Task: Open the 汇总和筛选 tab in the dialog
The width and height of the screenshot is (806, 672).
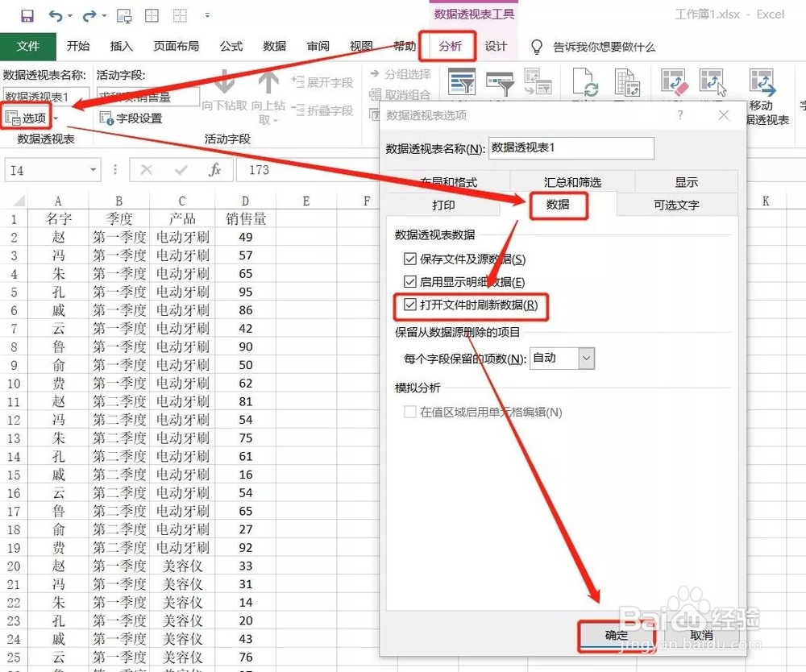Action: 572,182
